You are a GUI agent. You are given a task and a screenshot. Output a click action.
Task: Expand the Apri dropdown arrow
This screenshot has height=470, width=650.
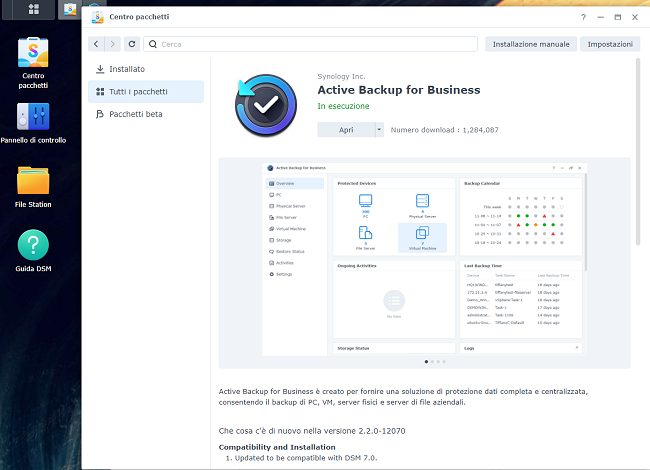click(x=379, y=130)
